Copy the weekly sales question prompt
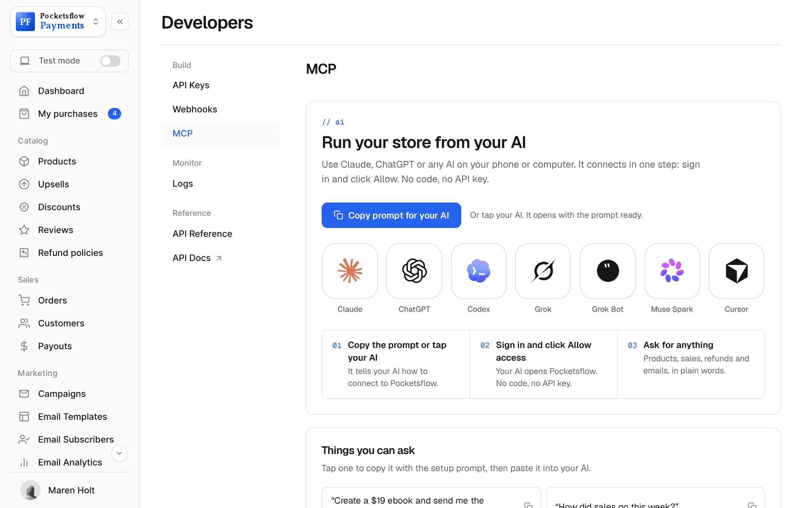This screenshot has height=508, width=812. click(752, 505)
